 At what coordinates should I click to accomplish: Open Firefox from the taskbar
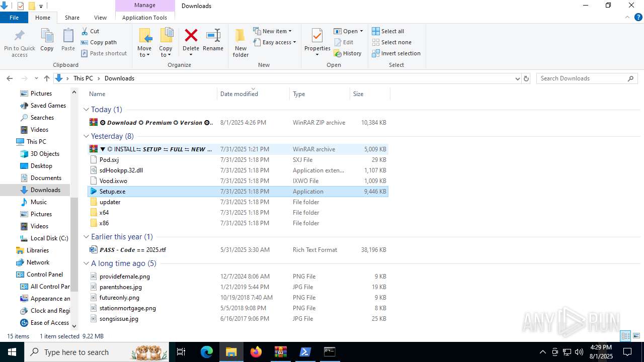click(256, 352)
